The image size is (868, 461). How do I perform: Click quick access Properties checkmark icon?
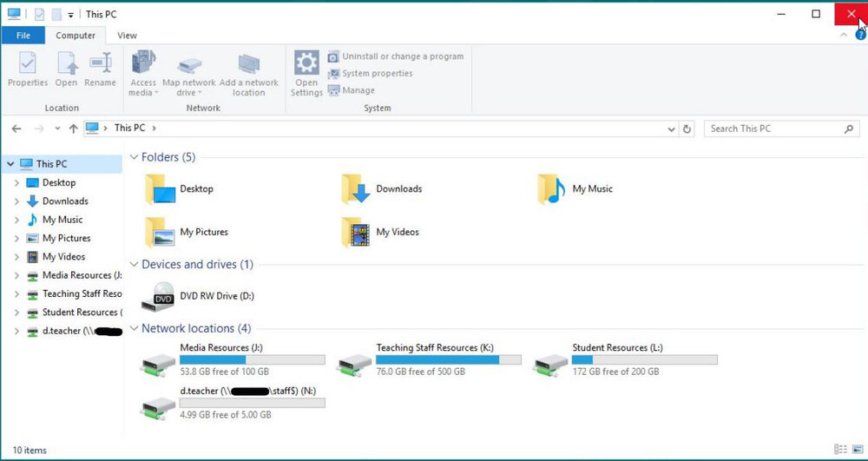39,15
